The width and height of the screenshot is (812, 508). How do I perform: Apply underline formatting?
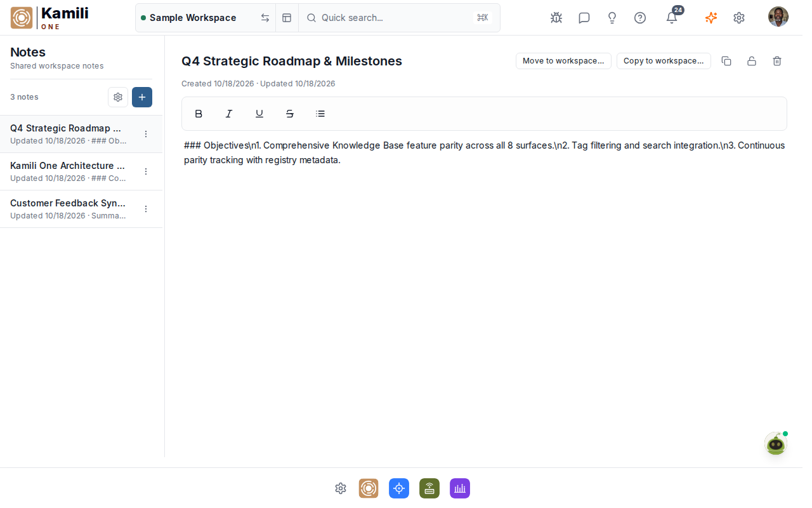259,114
